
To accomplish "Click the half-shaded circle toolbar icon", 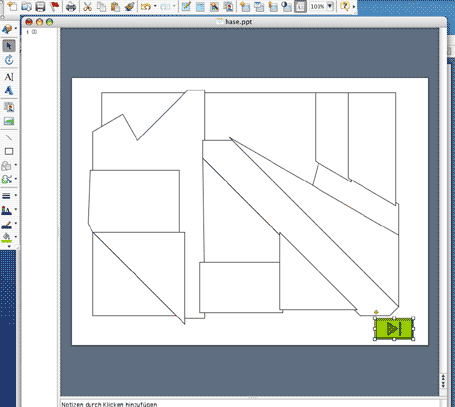I will [x=286, y=6].
